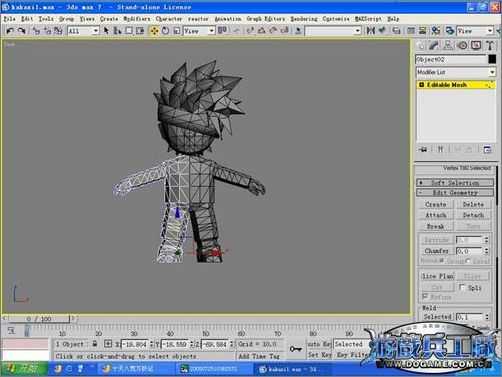Open the All selection filter dropdown
This screenshot has width=502, height=377.
(83, 31)
